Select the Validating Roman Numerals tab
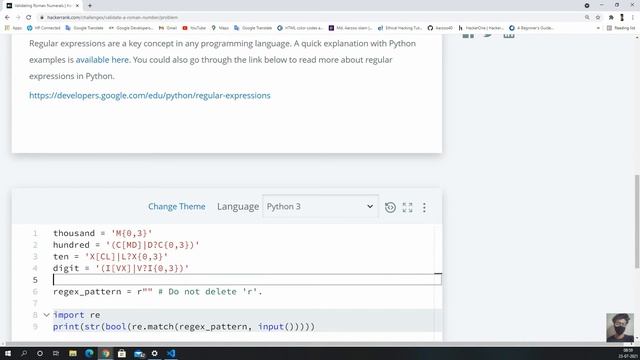640x360 pixels. [42, 6]
